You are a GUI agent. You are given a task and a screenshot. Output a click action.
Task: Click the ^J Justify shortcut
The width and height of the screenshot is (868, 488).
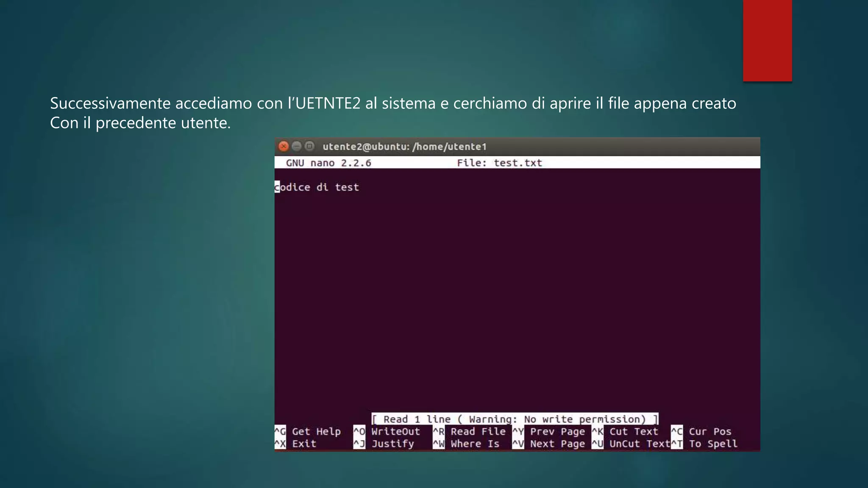(384, 444)
